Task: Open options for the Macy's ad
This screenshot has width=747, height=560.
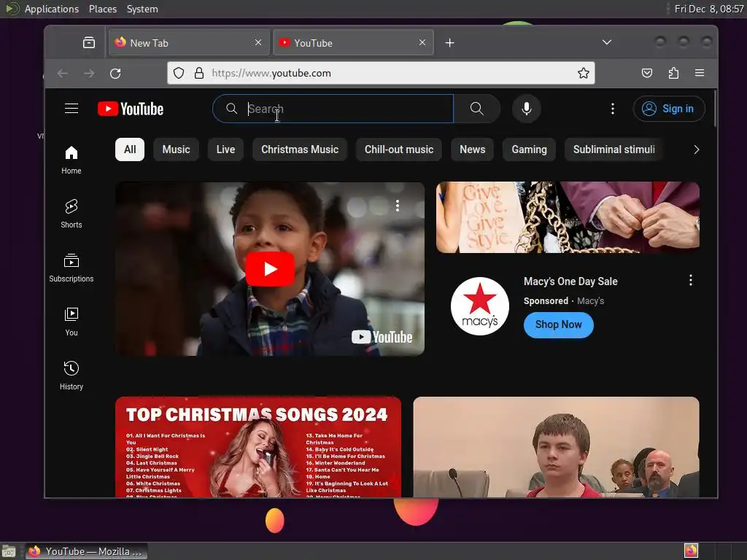Action: [x=690, y=280]
